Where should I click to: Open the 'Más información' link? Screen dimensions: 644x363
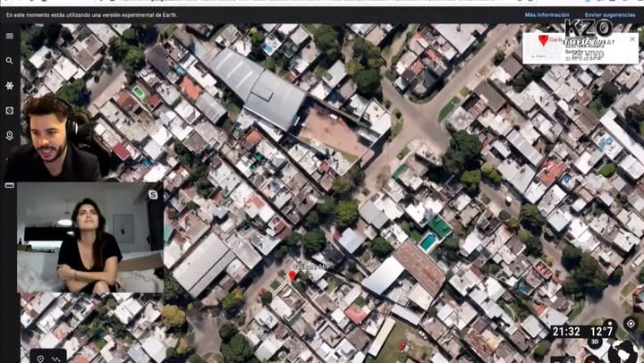pyautogui.click(x=547, y=15)
